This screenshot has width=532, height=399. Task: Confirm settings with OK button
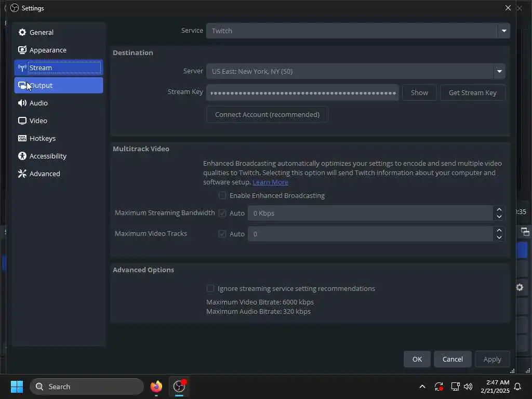click(x=417, y=359)
